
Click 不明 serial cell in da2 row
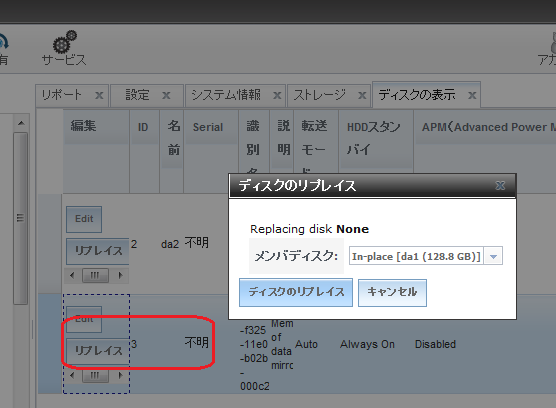[x=197, y=243]
